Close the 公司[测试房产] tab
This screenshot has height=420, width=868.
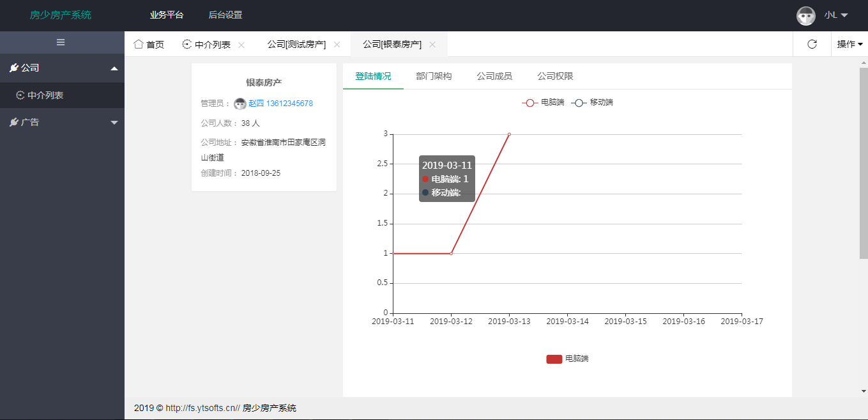(337, 45)
